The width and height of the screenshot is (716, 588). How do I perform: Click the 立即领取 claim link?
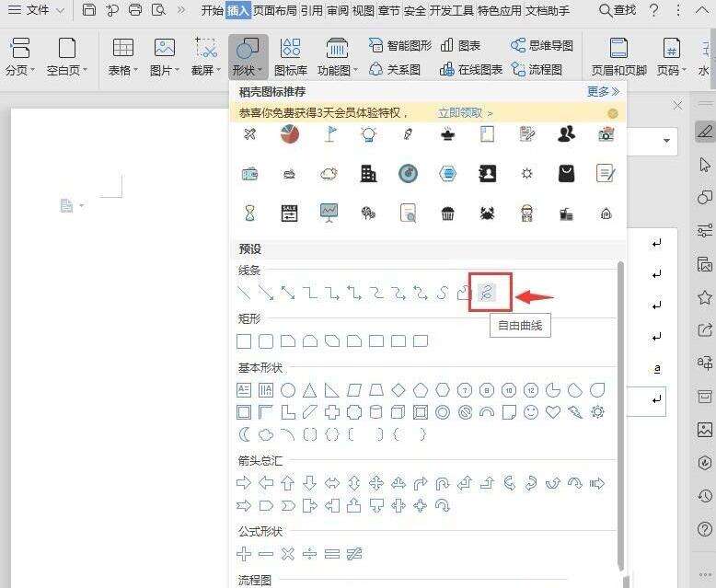(x=465, y=112)
